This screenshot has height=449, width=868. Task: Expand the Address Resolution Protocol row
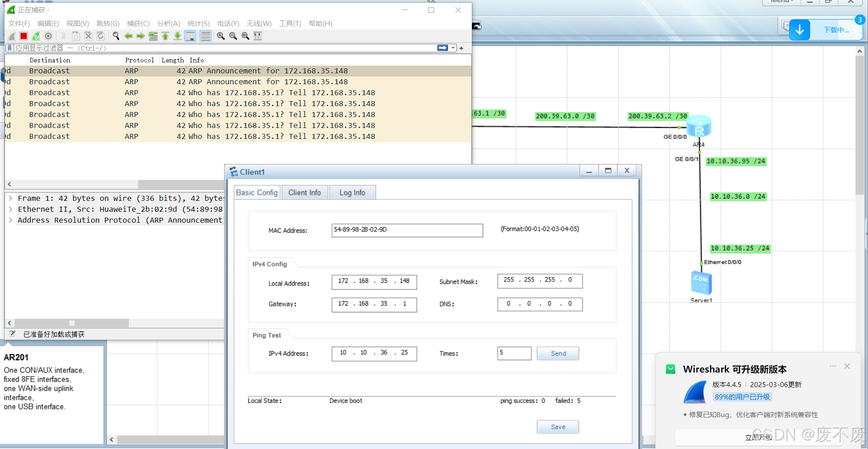pyautogui.click(x=10, y=220)
